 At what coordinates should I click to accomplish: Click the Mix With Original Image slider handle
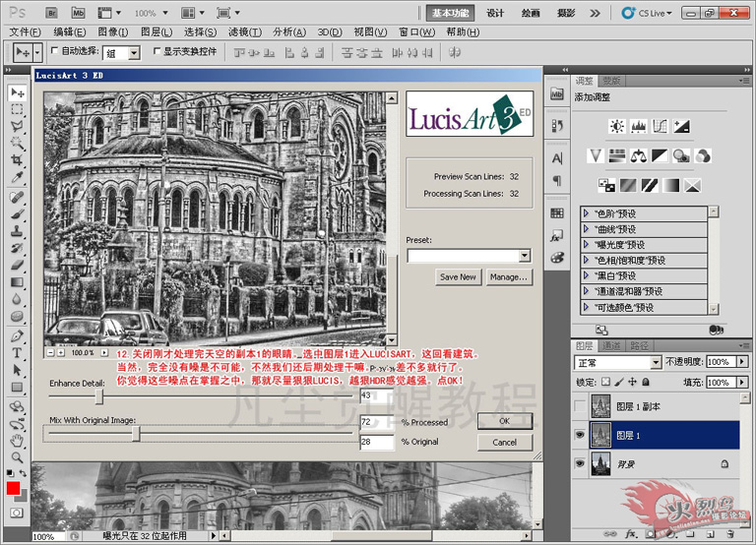pyautogui.click(x=136, y=434)
